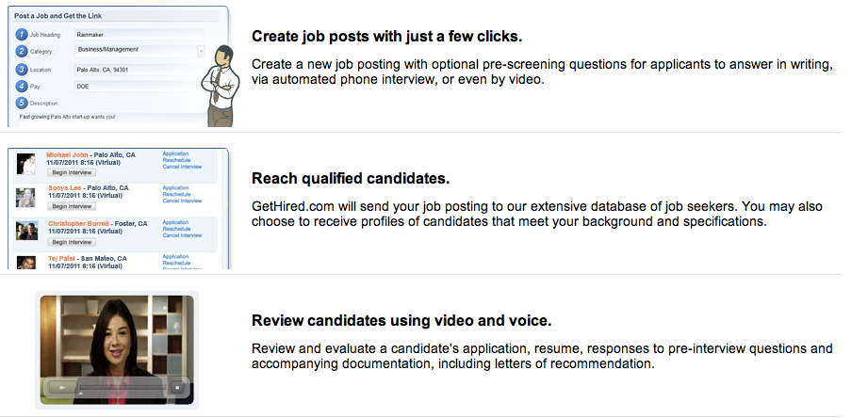
Task: Open the Category dropdown arrow
Action: coord(201,52)
